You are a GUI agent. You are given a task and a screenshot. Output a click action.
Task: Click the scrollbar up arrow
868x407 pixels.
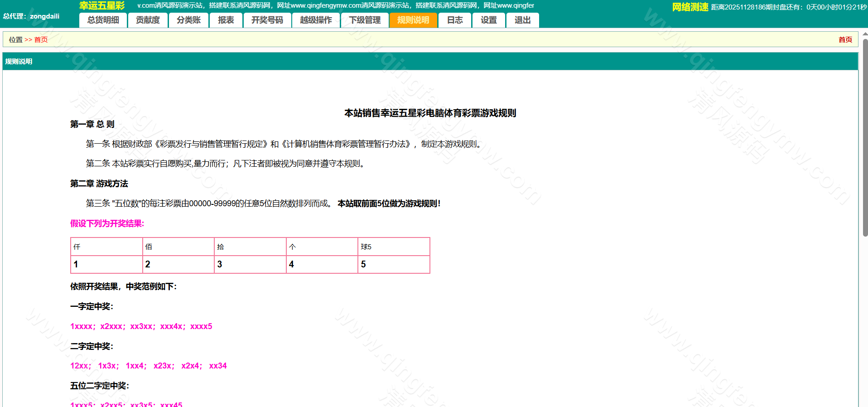pos(865,34)
